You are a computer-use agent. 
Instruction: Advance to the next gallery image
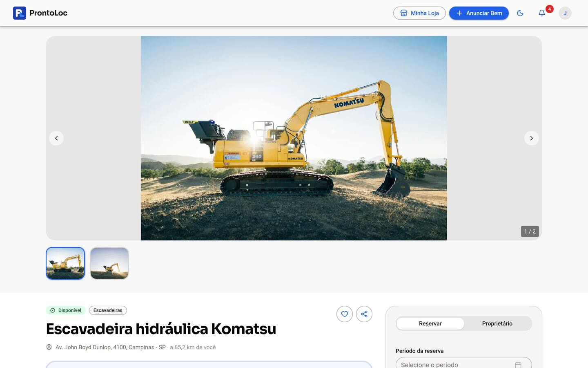pos(532,138)
